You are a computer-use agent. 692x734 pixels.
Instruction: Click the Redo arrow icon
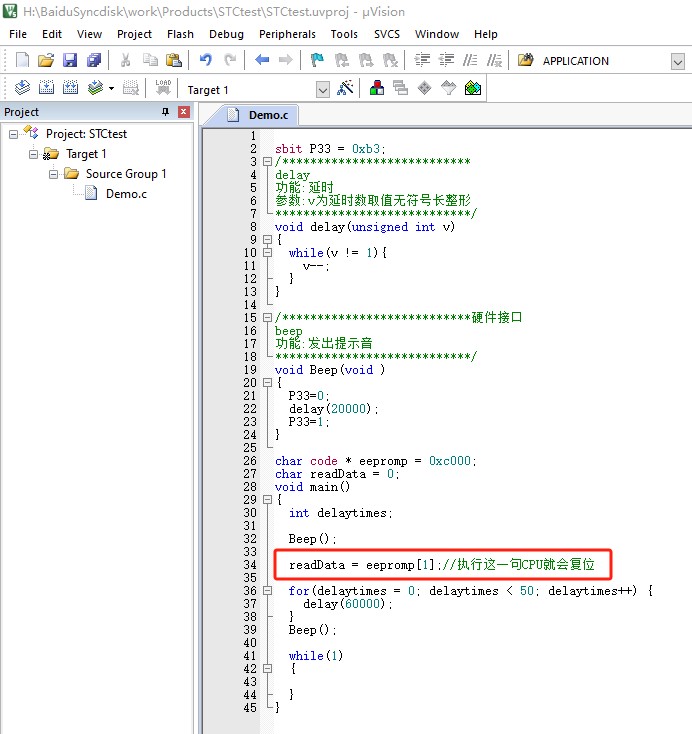(x=229, y=60)
